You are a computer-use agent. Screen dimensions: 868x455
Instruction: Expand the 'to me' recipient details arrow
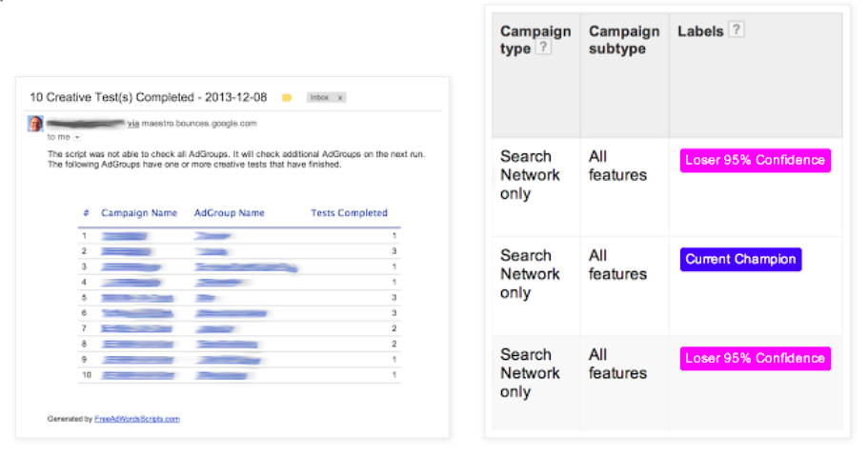point(77,137)
